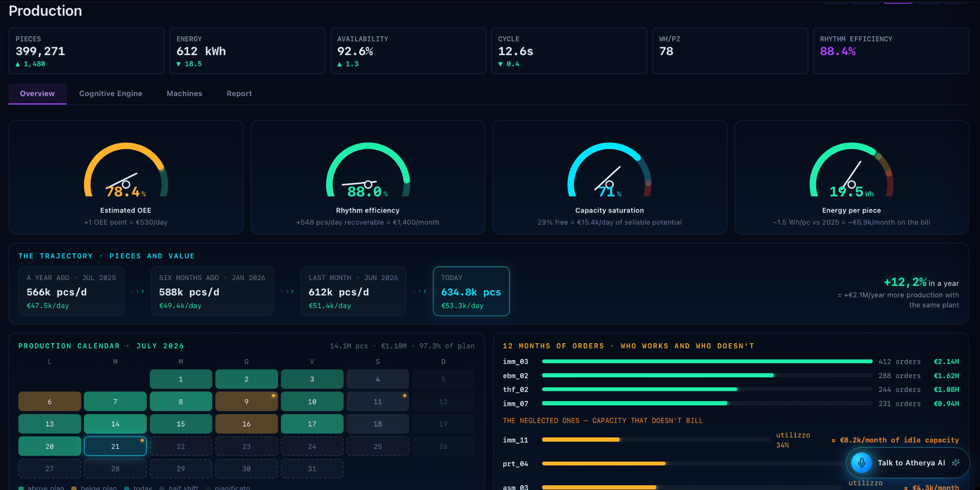980x490 pixels.
Task: Click the imm_11 utilization bar
Action: 657,439
